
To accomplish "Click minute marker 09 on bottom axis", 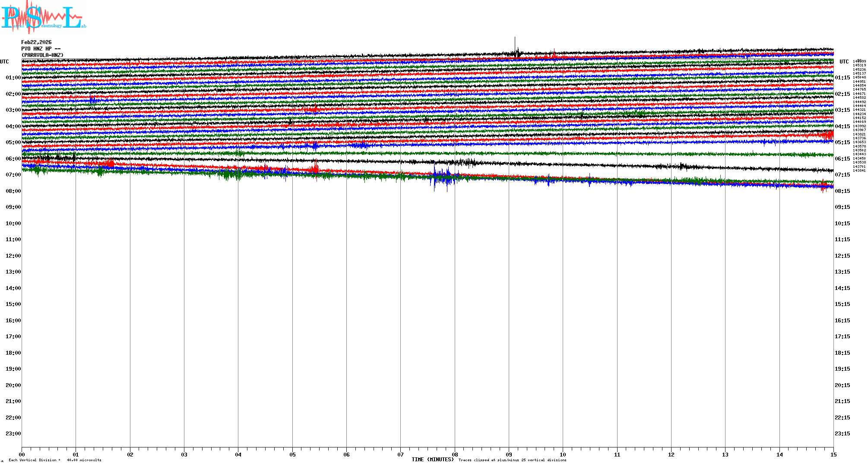I will pos(509,454).
